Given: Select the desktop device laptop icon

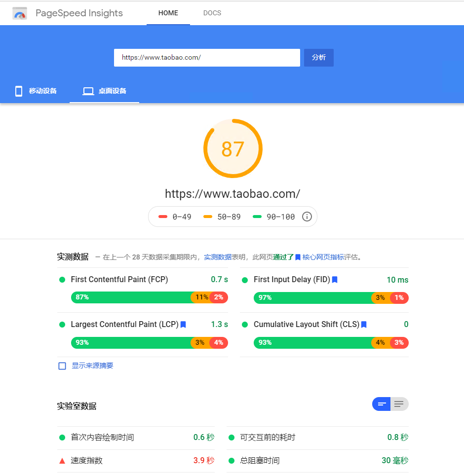Looking at the screenshot, I should point(88,91).
